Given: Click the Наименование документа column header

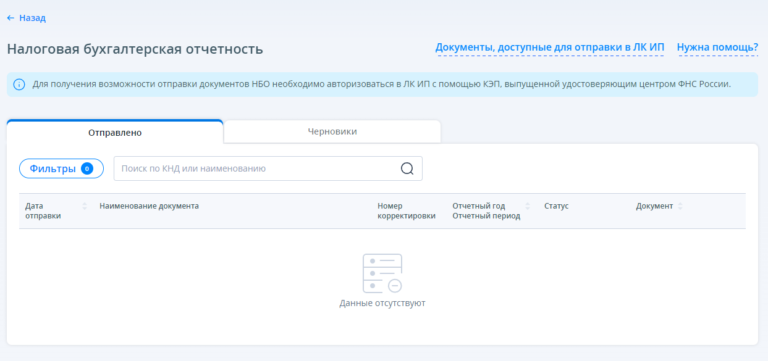Looking at the screenshot, I should (x=149, y=206).
